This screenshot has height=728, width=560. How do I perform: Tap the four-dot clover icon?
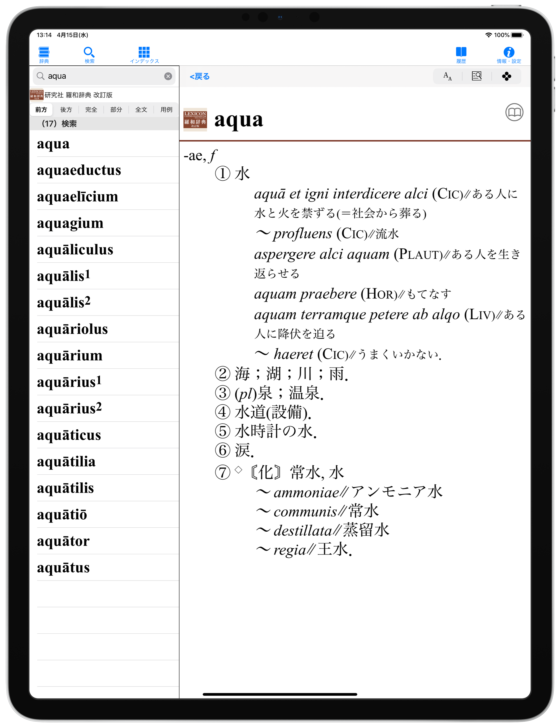tap(506, 76)
